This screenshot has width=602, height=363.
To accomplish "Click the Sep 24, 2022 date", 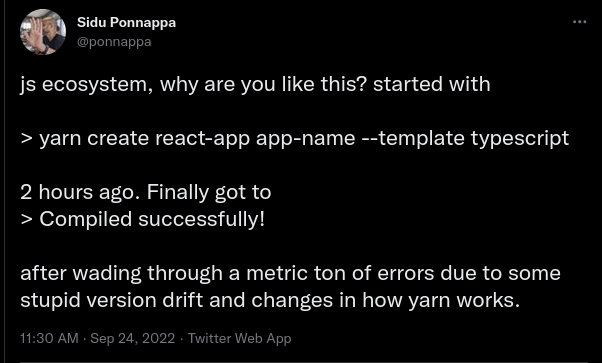I will click(132, 338).
